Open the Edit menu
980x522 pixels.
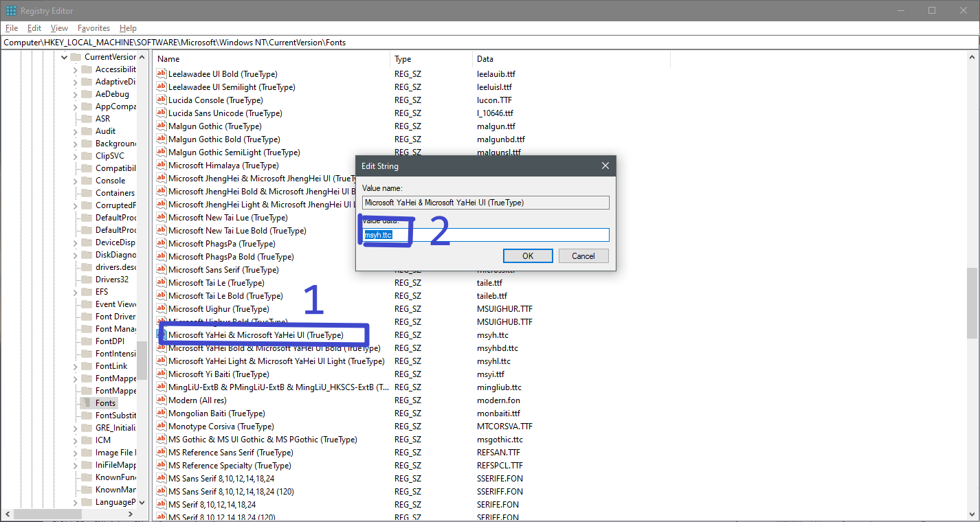34,28
